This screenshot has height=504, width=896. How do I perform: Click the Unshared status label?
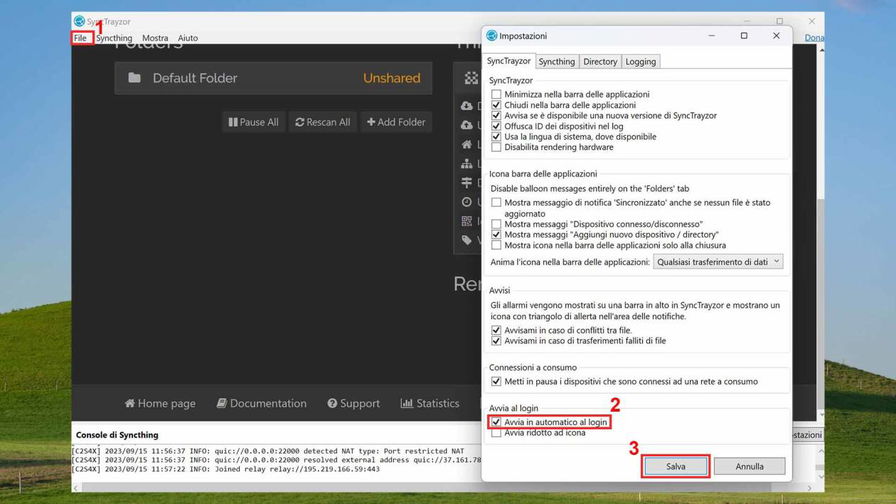(x=391, y=78)
